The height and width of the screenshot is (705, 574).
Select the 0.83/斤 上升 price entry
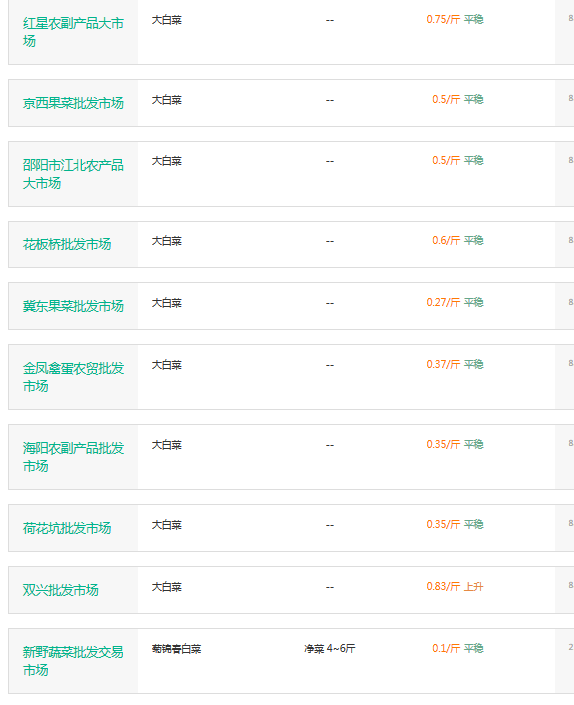tap(455, 586)
